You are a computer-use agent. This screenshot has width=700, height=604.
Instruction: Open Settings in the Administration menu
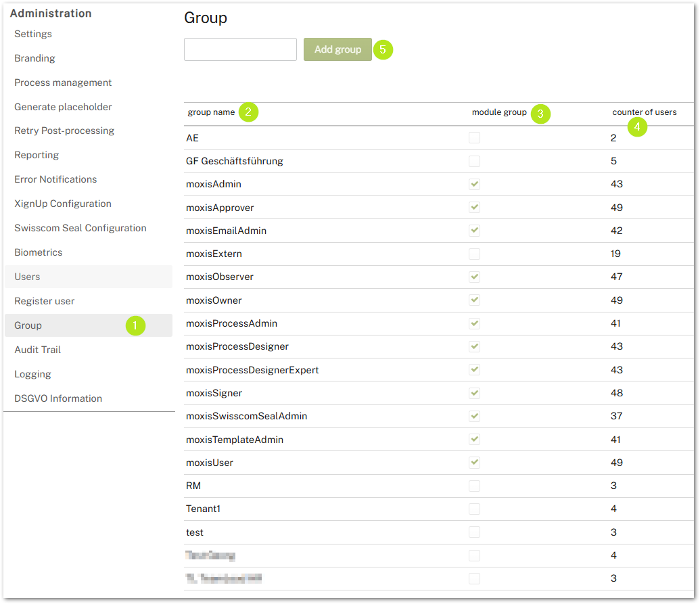point(33,34)
